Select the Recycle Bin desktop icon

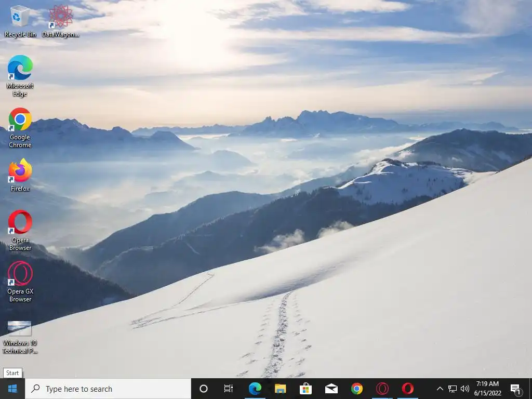tap(20, 21)
